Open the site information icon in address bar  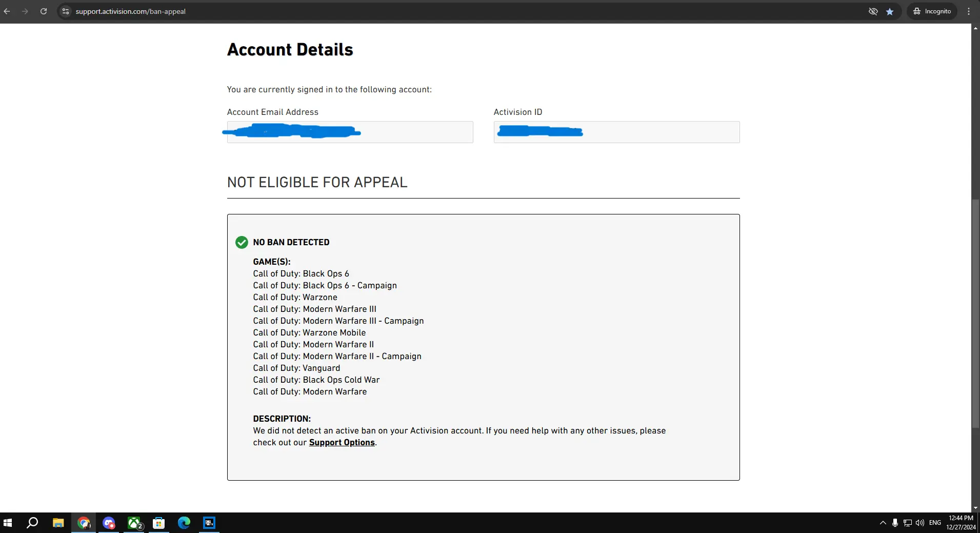point(65,11)
